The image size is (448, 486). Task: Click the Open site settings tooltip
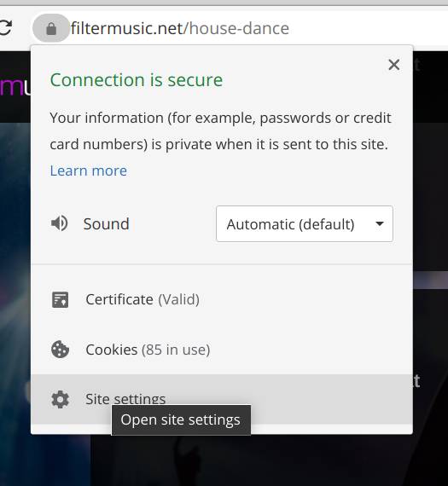pyautogui.click(x=181, y=420)
